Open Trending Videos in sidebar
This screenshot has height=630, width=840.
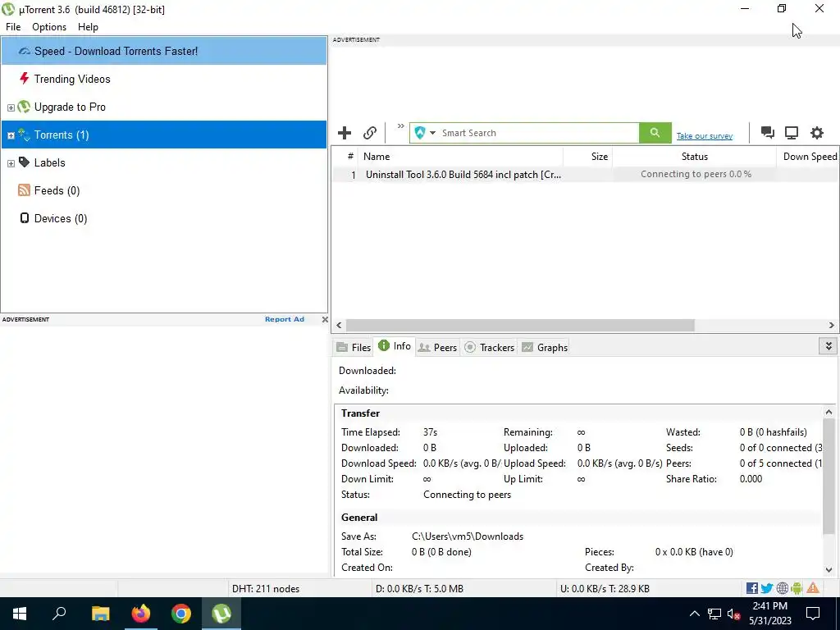click(x=164, y=79)
